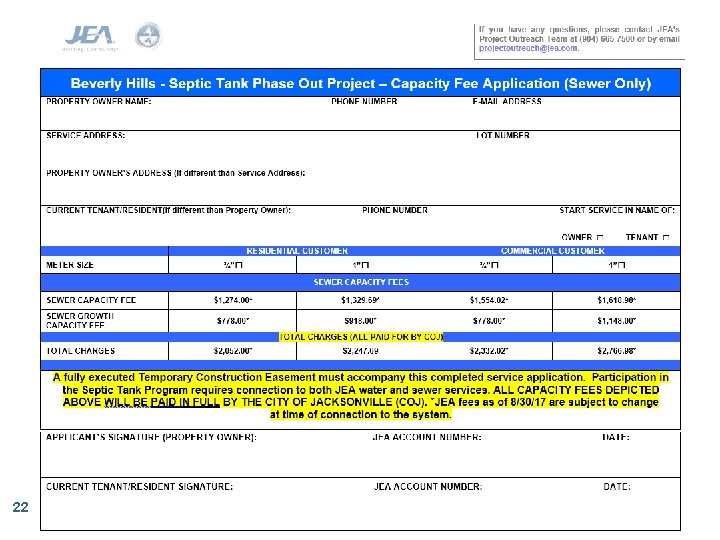Click the SERVICE ADDRESS label
The height and width of the screenshot is (540, 720).
[x=85, y=135]
